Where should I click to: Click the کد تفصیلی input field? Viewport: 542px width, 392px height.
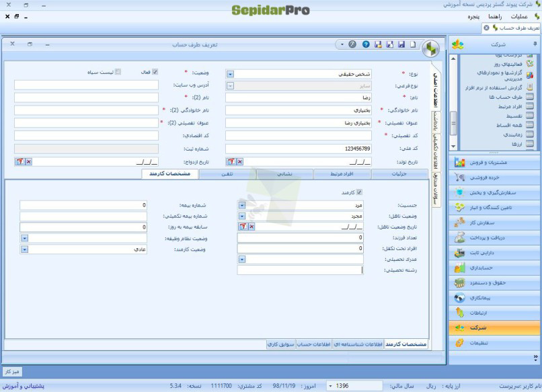[299, 136]
